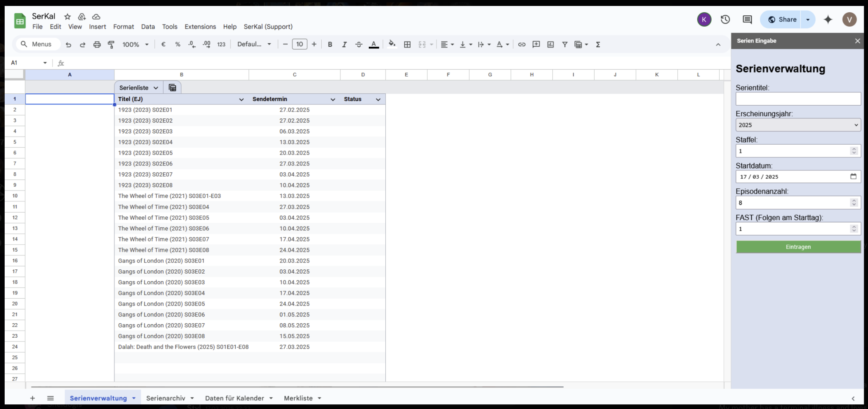The height and width of the screenshot is (409, 868).
Task: Insert a link with chain icon
Action: [x=522, y=45]
